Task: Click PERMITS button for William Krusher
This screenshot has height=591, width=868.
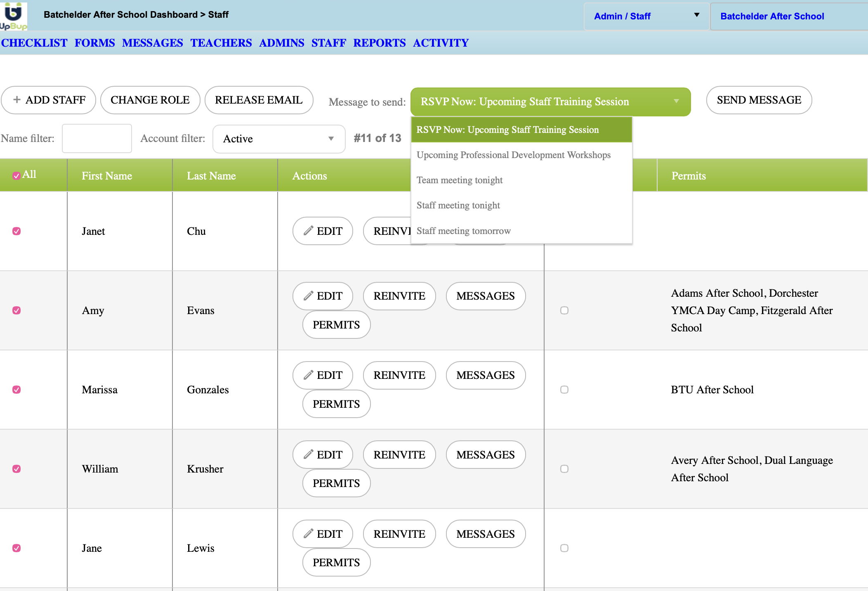Action: click(336, 483)
